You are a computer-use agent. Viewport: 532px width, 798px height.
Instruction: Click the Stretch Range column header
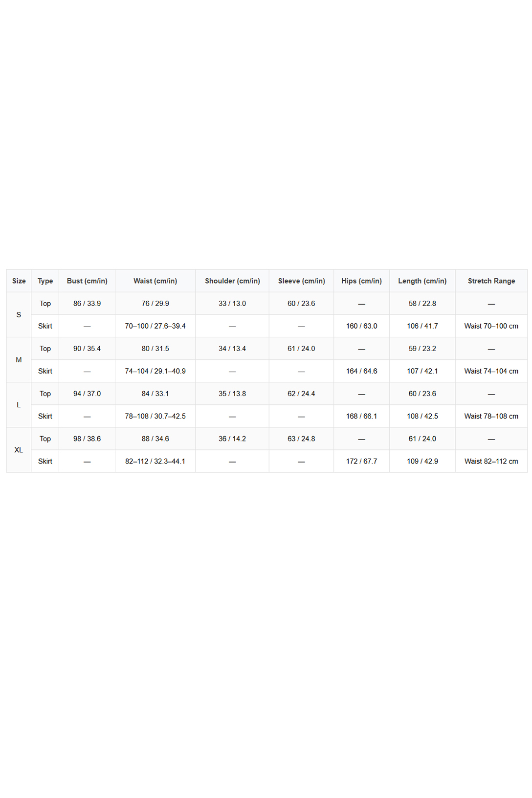tap(491, 281)
